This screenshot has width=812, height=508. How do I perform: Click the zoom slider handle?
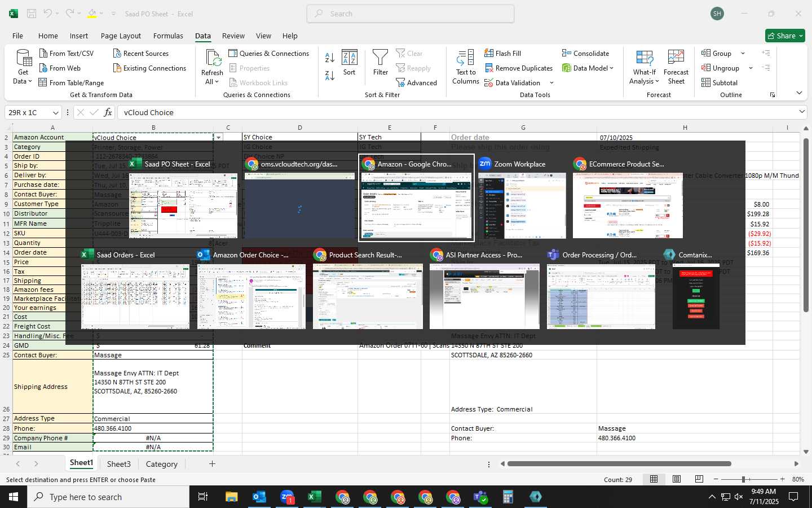point(743,479)
